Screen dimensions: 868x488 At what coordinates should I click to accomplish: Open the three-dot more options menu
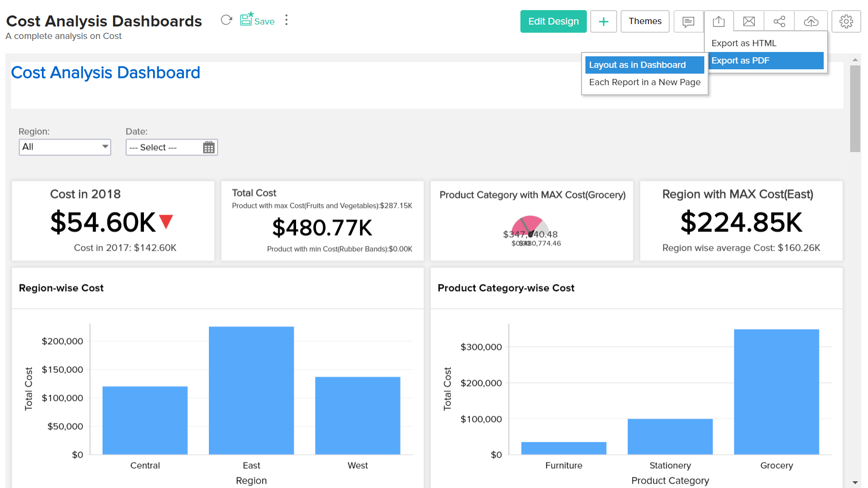point(286,20)
